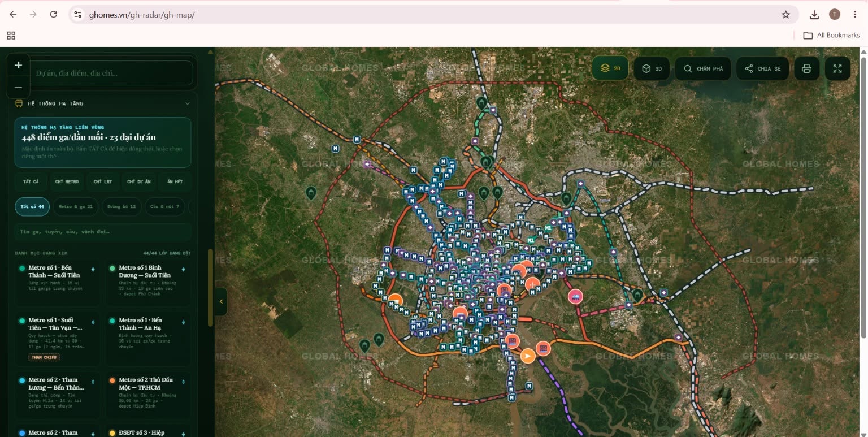Toggle layer Metro số 1 · Bến Thành — An Hạ
Viewport: 868px width, 437px height.
(148, 339)
